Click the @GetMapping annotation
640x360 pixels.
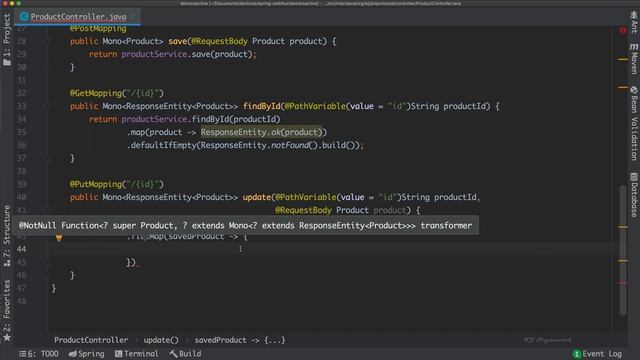(96, 93)
